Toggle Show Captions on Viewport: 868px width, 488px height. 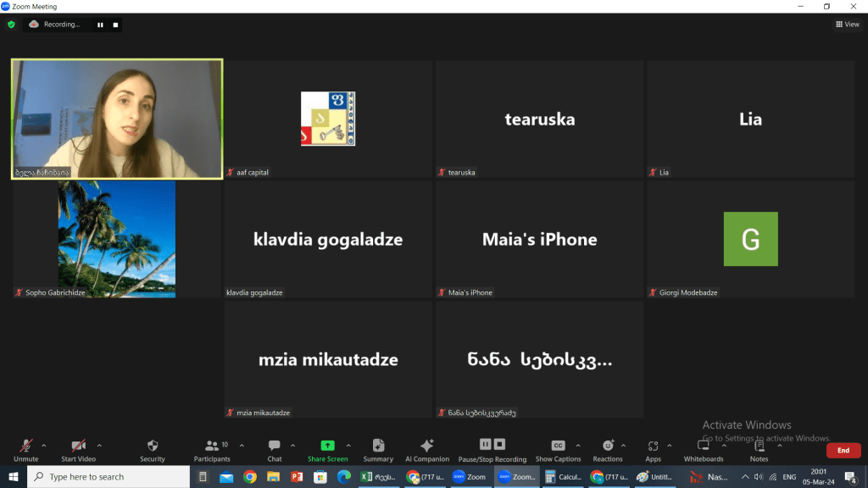558,449
